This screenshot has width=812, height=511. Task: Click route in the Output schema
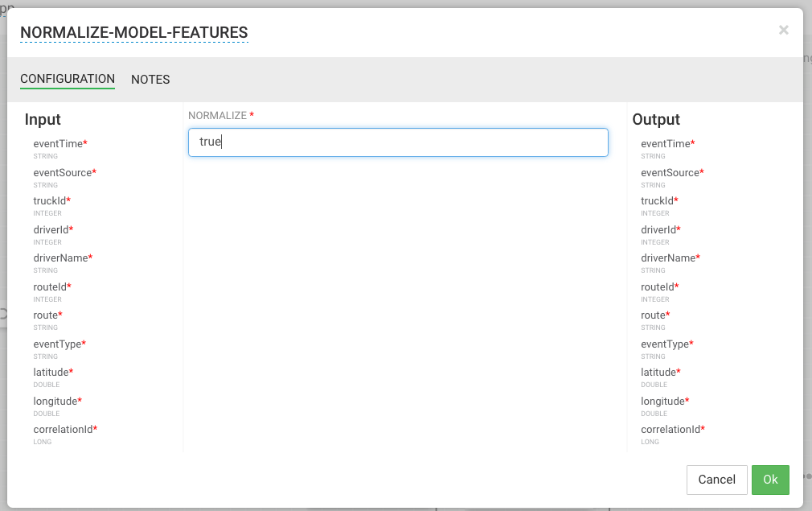(x=654, y=315)
